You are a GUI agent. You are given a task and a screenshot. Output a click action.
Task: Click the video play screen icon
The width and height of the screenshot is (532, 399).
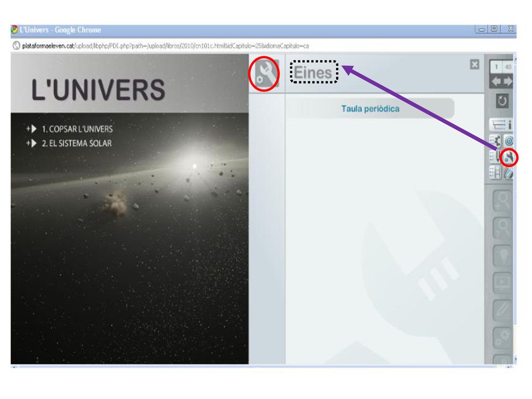502,282
